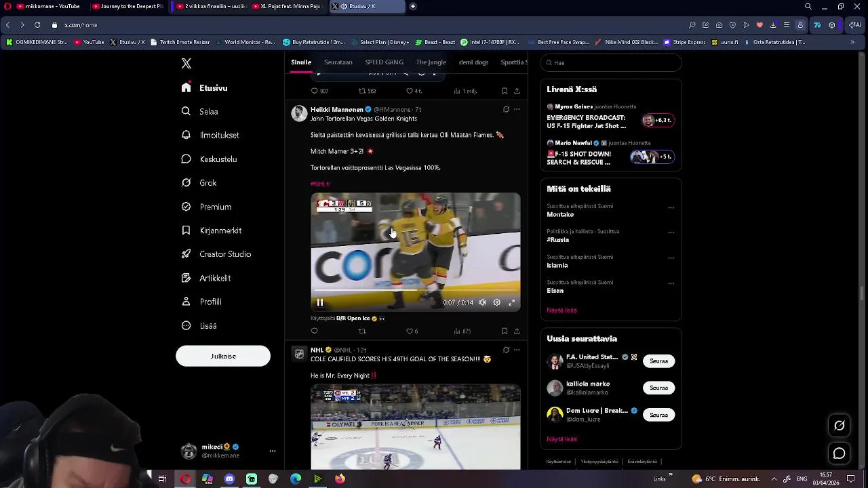Open account menu dots next to mikedi

(x=273, y=451)
